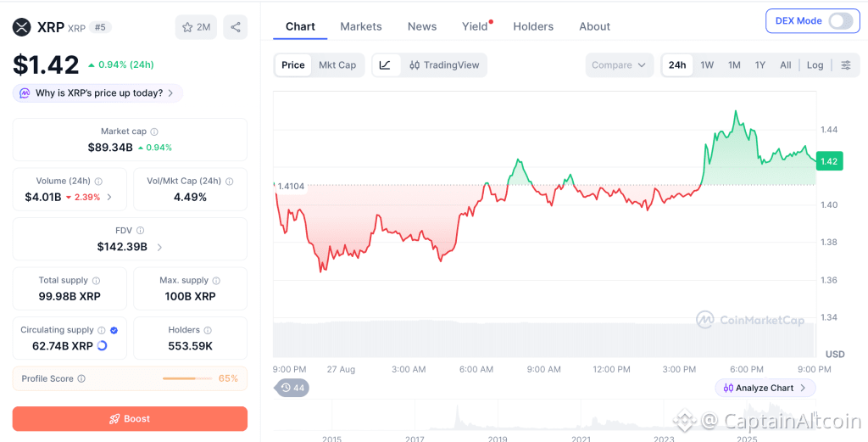Open the Yield tab
The image size is (868, 442).
(475, 26)
